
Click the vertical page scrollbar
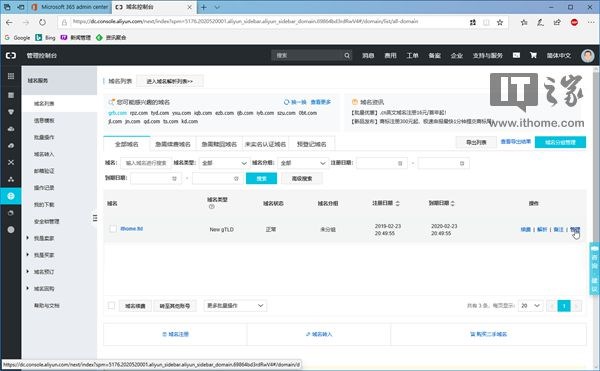tap(596, 214)
